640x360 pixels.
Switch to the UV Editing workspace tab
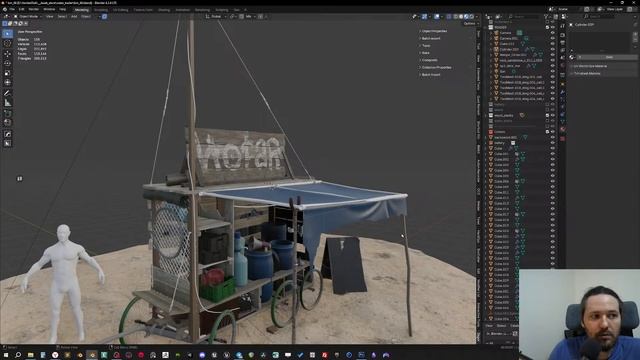(120, 10)
